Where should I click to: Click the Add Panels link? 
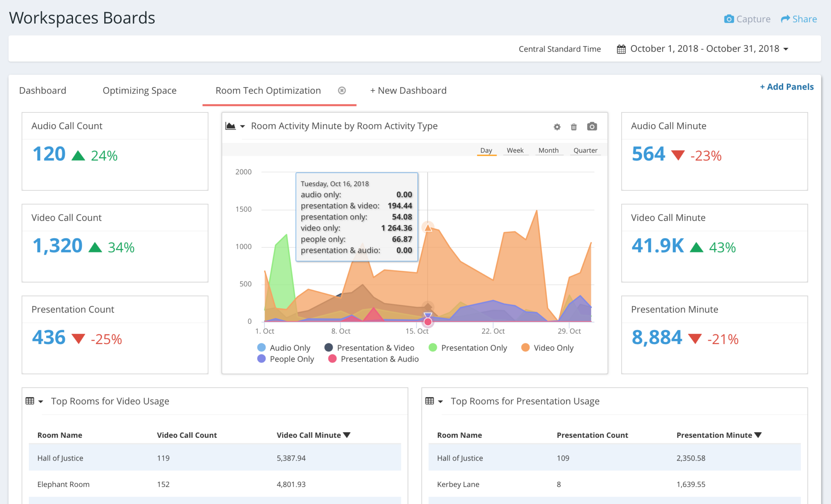click(x=786, y=87)
